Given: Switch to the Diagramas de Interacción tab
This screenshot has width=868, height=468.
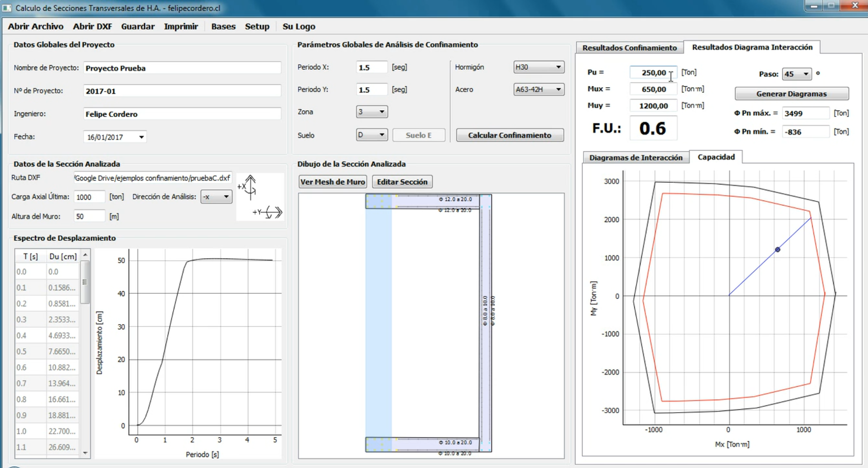Looking at the screenshot, I should click(636, 157).
